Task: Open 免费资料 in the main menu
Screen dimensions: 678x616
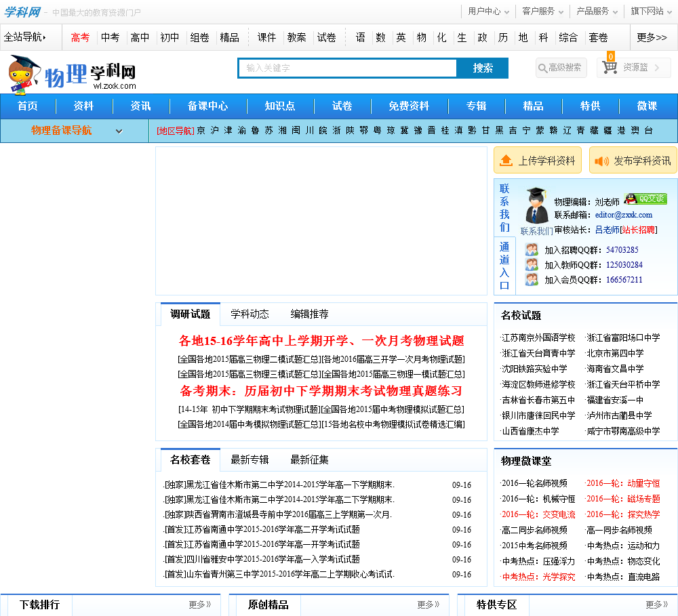Action: pos(409,106)
